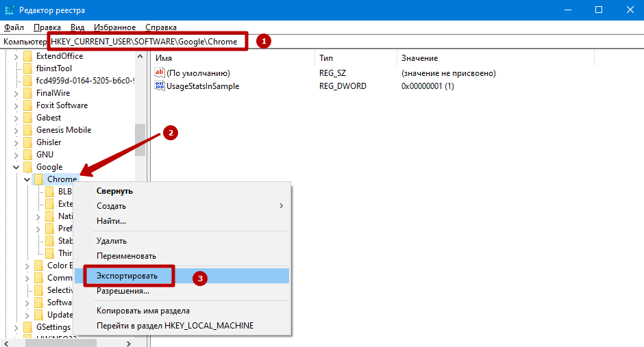Collapse the Google tree node
This screenshot has width=644, height=347.
[x=16, y=167]
